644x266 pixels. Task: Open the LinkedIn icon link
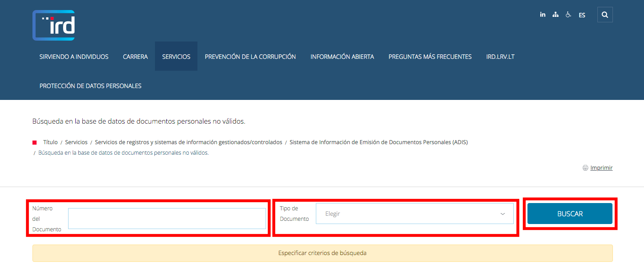[543, 15]
